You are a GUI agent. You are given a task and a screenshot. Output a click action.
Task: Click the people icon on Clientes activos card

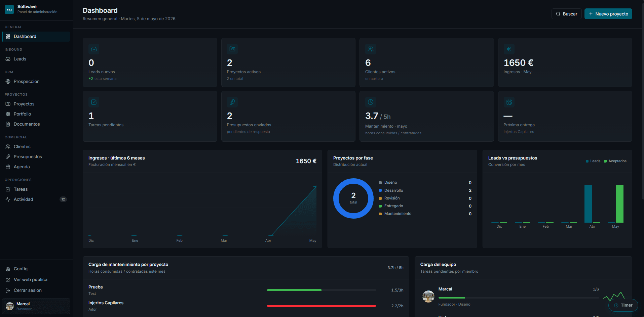pos(371,49)
